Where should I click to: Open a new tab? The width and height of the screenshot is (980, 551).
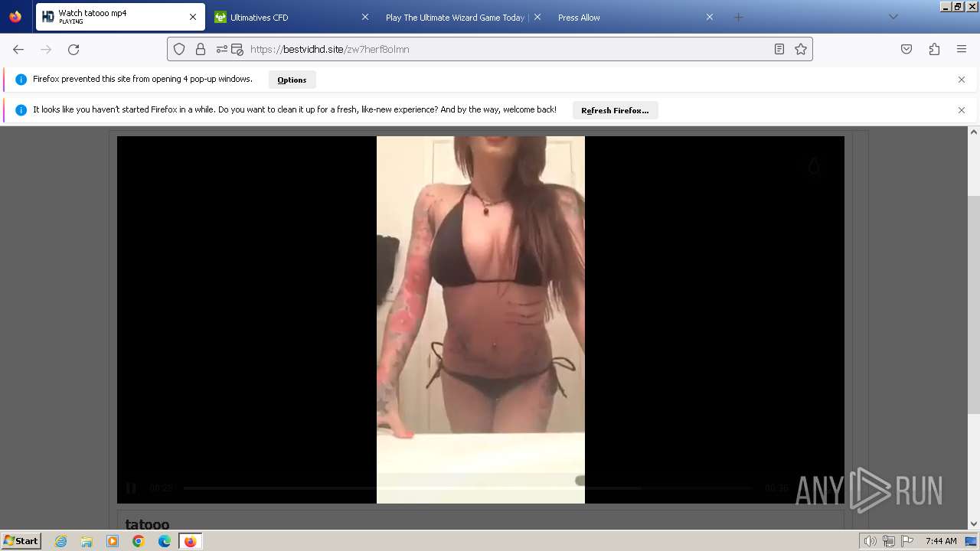(738, 17)
